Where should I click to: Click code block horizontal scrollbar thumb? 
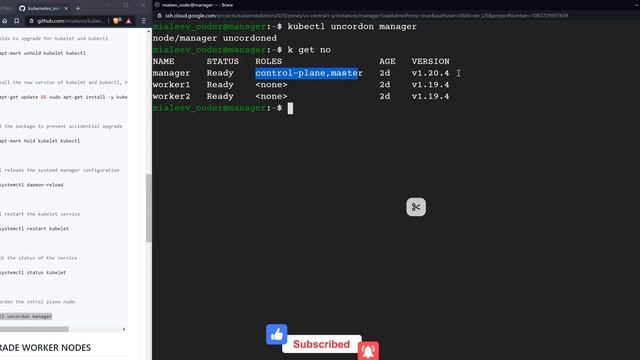34,329
